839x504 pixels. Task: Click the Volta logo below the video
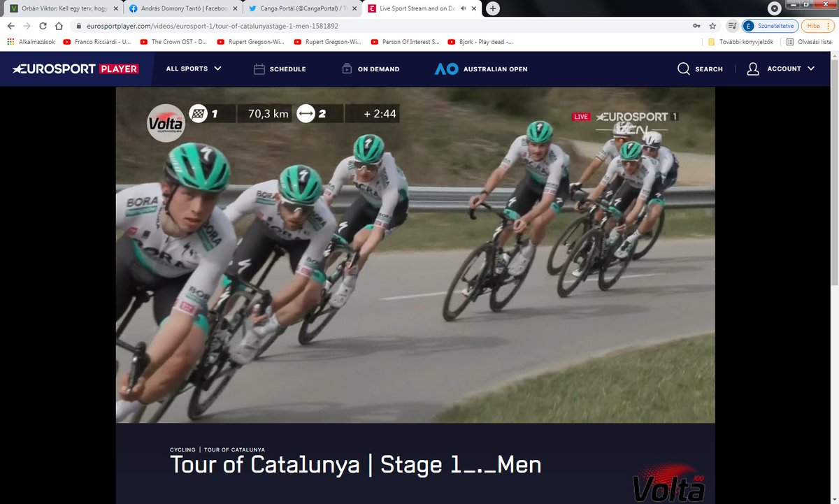pos(668,482)
